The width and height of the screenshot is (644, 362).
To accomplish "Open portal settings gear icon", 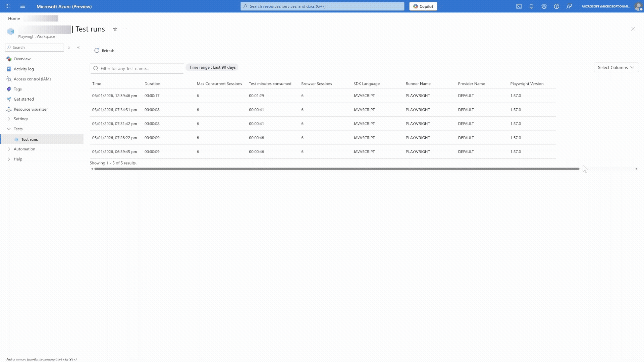I will [544, 6].
